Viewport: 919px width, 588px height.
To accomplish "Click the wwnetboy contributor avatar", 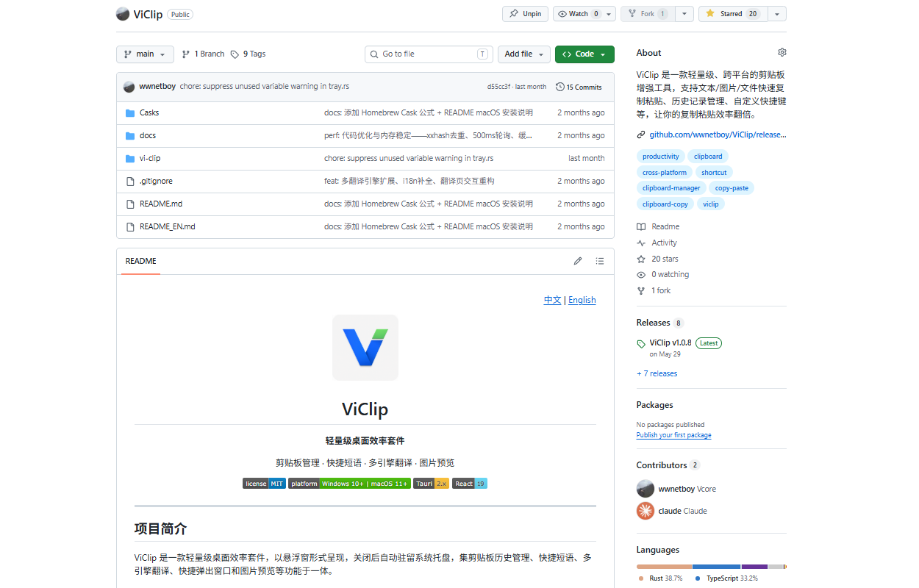I will point(646,489).
